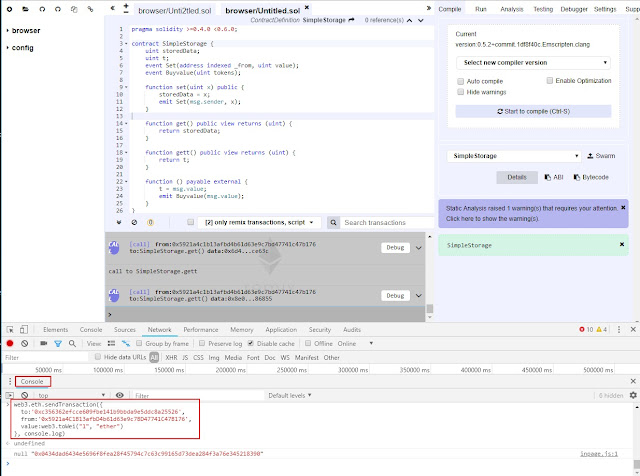Toggle listen on network checkbox in terminal
640x476 pixels.
click(190, 222)
